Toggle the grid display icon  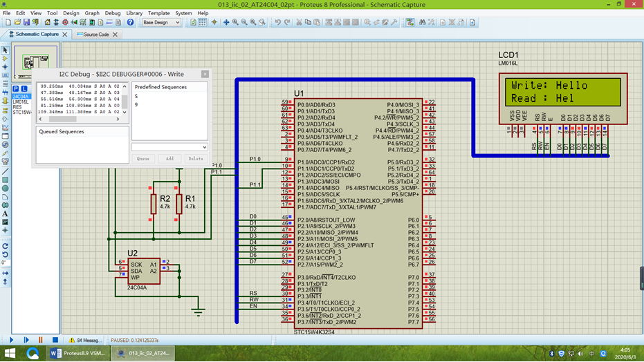pos(203,23)
